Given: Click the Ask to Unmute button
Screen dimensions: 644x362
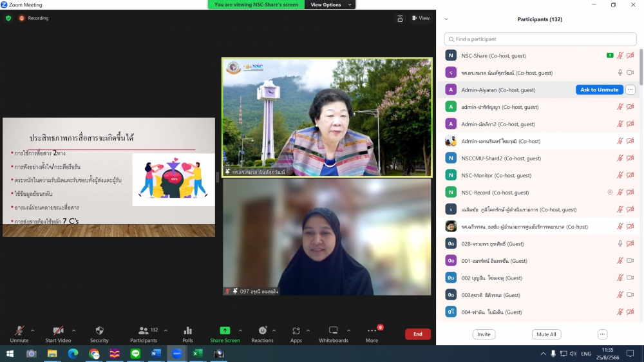Looking at the screenshot, I should point(599,90).
